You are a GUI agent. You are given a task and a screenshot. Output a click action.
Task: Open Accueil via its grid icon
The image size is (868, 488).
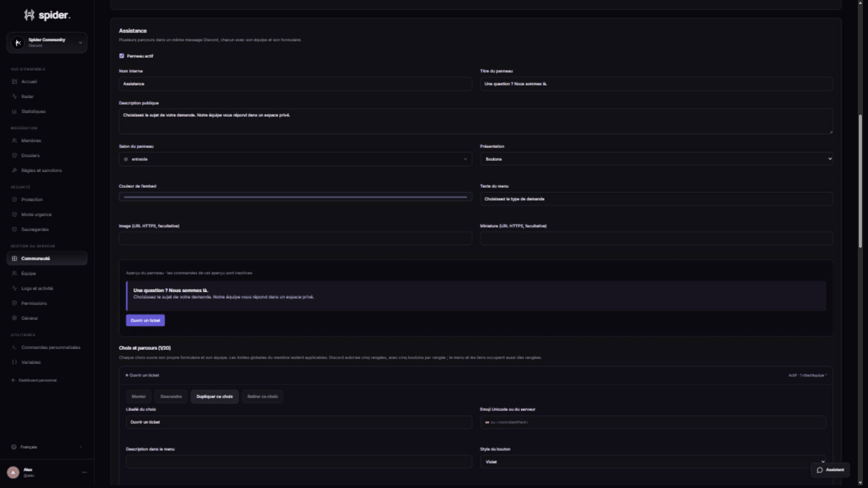click(14, 81)
